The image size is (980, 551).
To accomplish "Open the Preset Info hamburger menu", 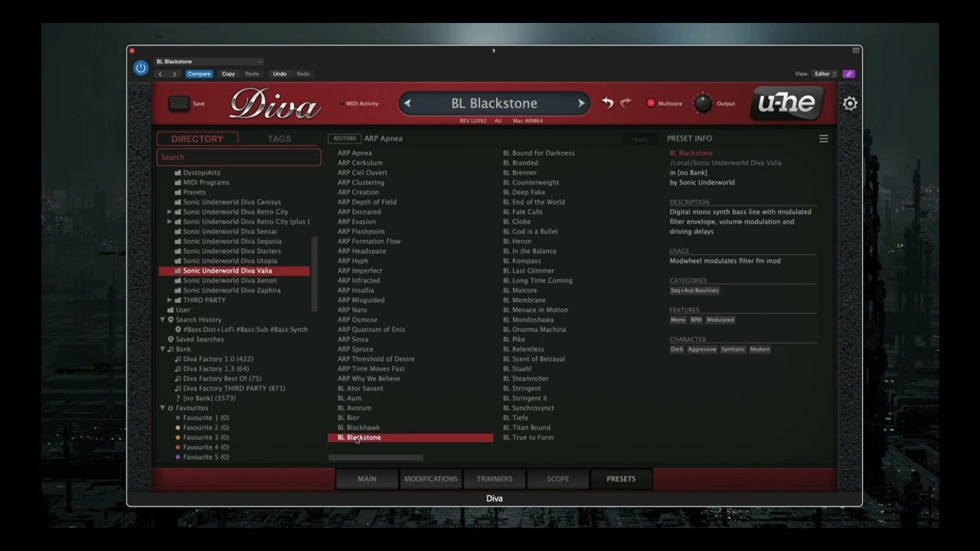I will tap(824, 139).
